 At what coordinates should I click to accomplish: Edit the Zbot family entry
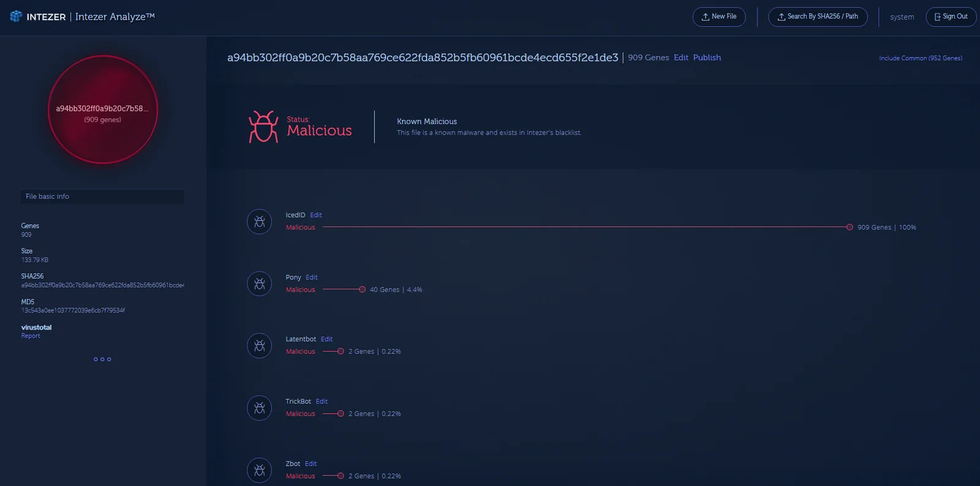pyautogui.click(x=311, y=464)
